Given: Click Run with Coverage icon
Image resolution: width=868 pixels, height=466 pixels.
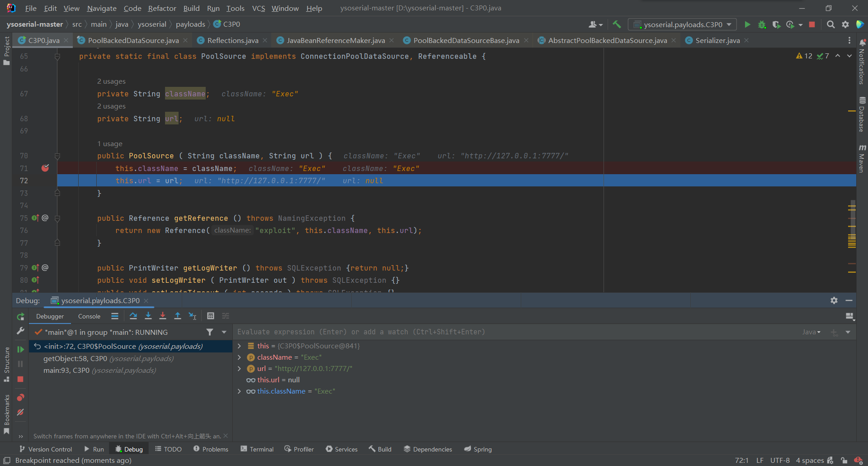Looking at the screenshot, I should click(776, 24).
